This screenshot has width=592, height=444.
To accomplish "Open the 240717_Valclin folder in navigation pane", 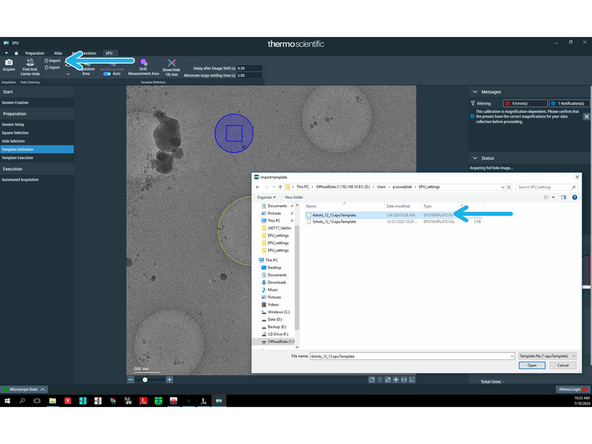I will (276, 228).
